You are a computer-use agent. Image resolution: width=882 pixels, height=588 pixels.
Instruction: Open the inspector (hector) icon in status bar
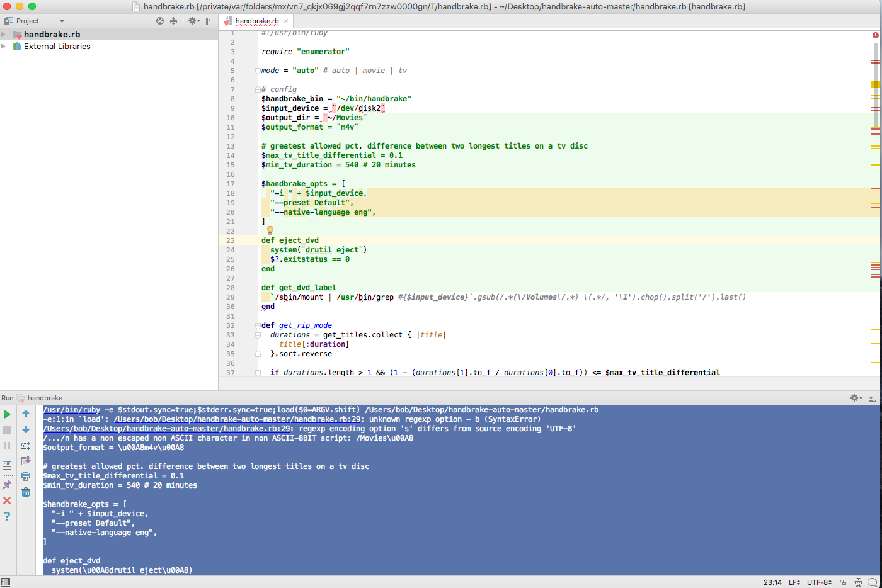[x=858, y=582]
